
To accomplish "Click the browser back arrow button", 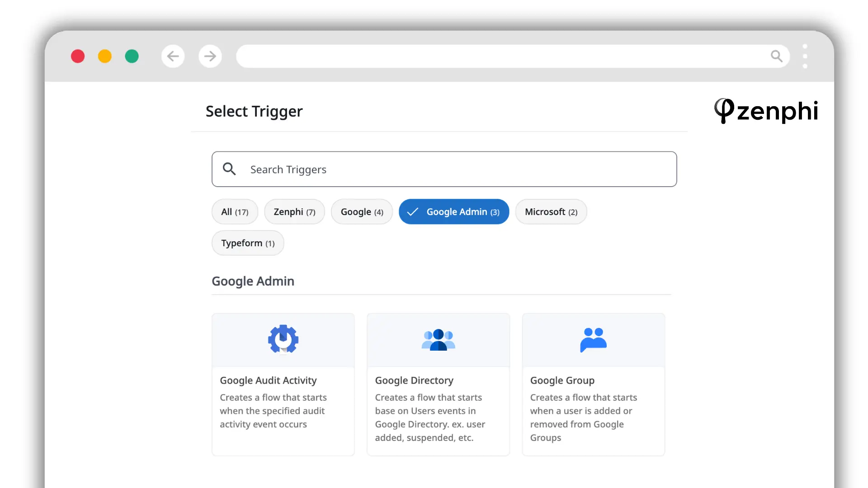I will 173,56.
